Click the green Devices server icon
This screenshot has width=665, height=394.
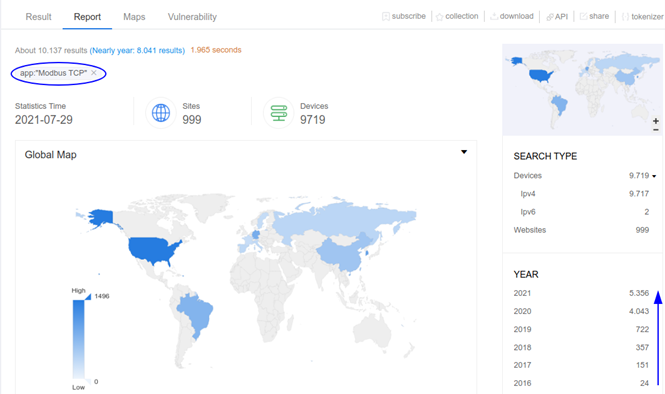point(279,113)
